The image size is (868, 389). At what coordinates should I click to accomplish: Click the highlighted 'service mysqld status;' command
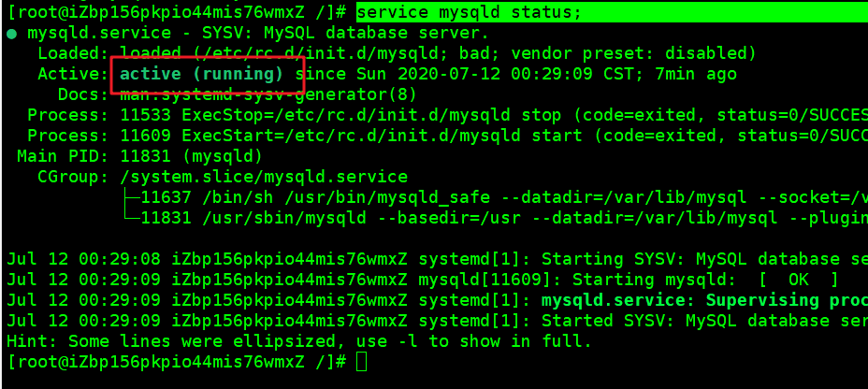point(470,12)
